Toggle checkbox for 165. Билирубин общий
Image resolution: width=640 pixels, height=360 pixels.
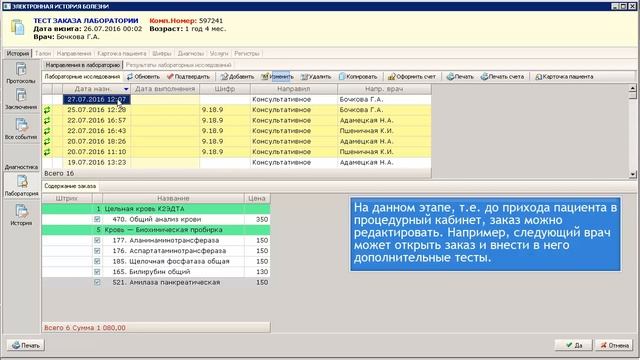(x=97, y=272)
